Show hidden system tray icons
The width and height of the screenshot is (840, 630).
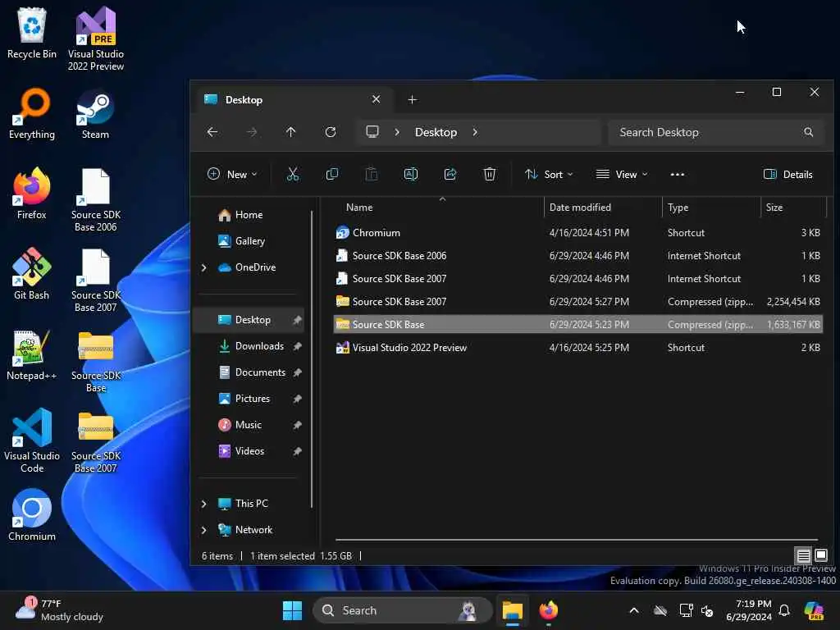tap(634, 610)
